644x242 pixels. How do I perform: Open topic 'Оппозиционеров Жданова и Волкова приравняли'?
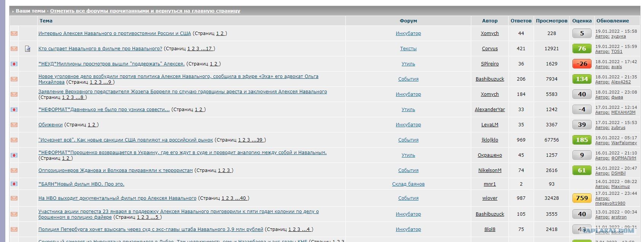pos(116,170)
